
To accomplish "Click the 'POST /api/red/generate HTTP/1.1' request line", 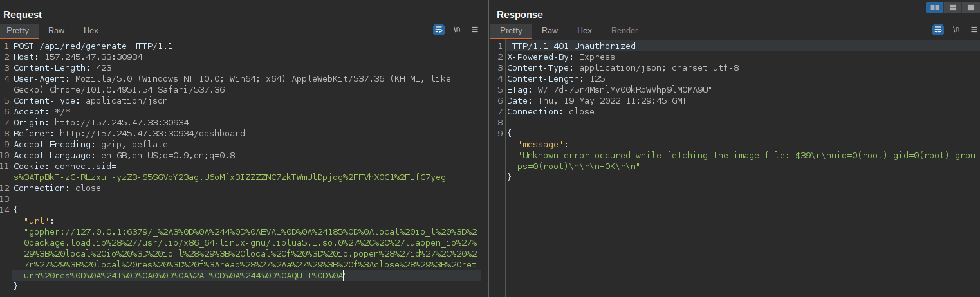I will click(93, 46).
